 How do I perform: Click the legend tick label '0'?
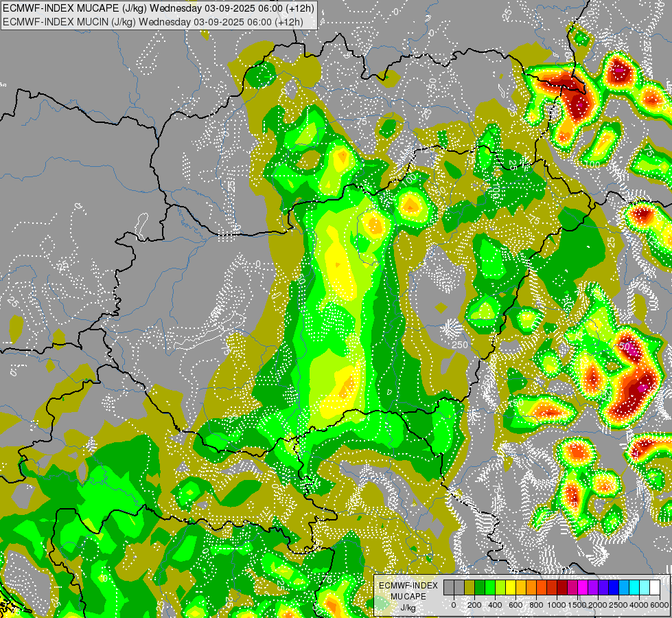pos(454,605)
